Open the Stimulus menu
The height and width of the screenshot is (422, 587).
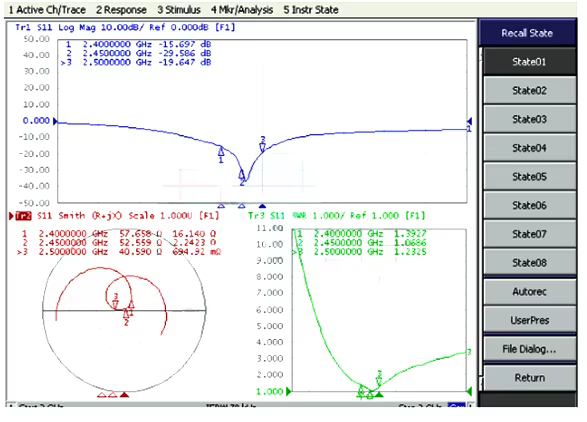(179, 10)
